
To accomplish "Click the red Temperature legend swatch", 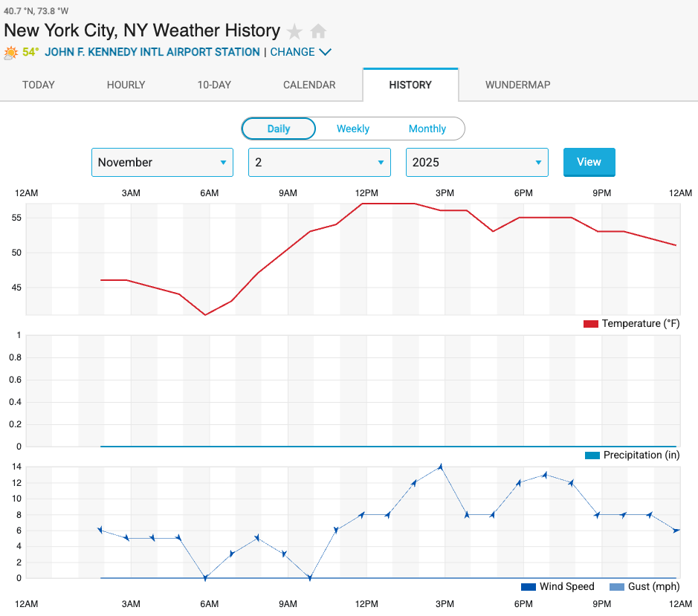I will (590, 323).
